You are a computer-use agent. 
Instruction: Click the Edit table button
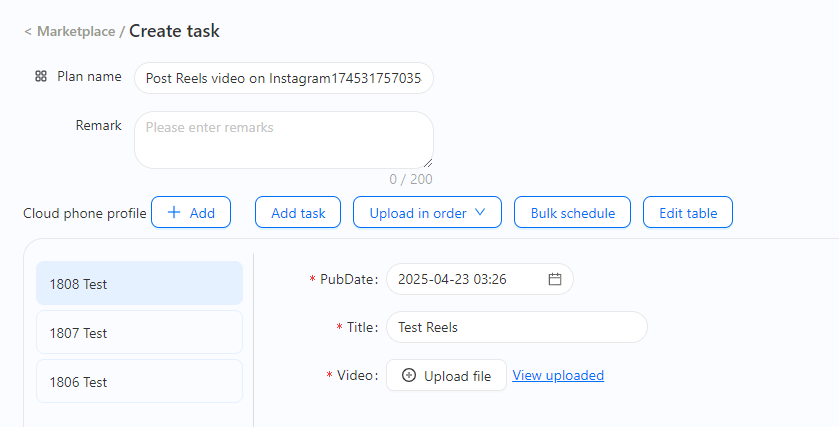688,212
